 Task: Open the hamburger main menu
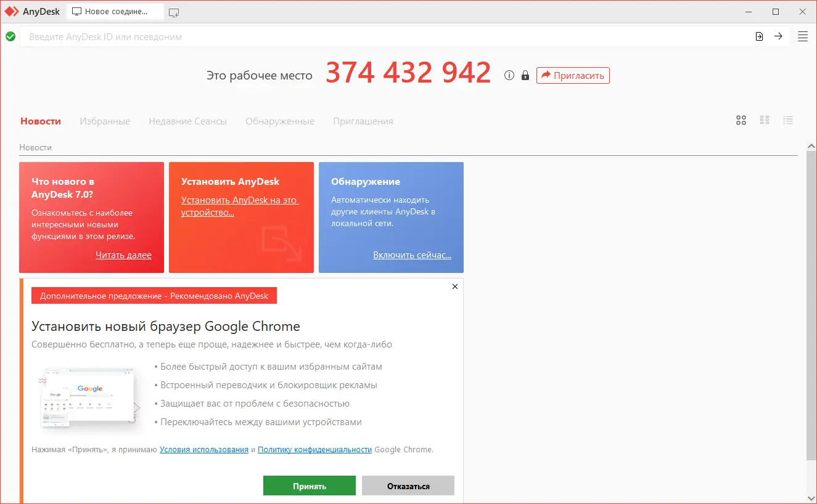click(803, 36)
